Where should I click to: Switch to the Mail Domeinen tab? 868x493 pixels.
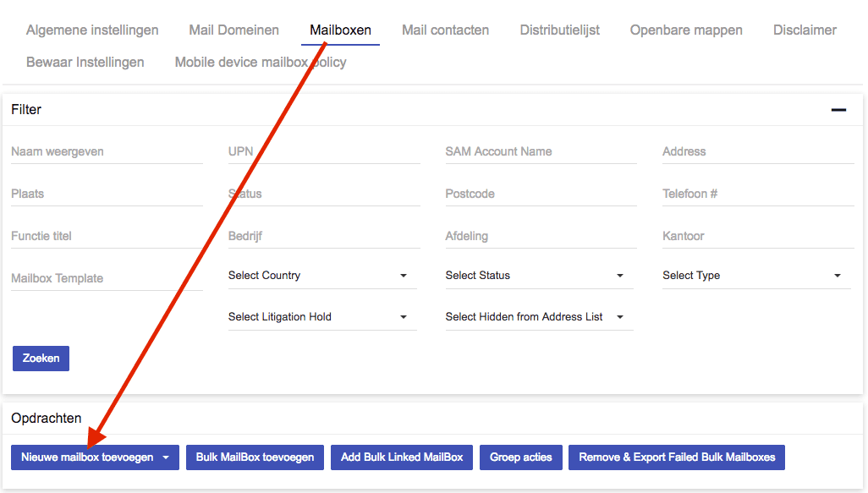(x=233, y=30)
